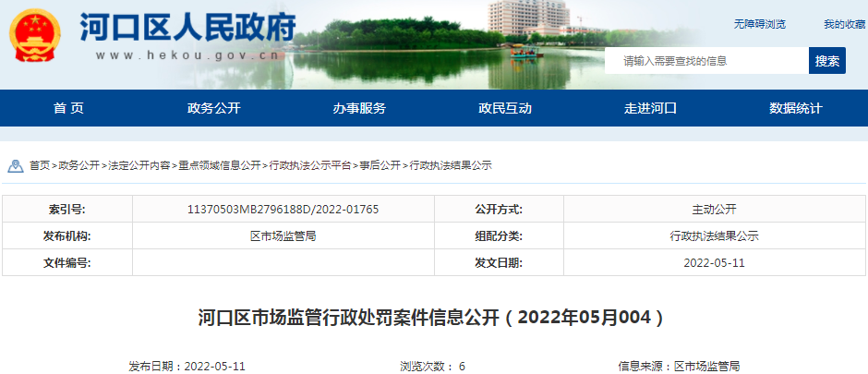Click 政务公开 in the breadcrumb trail

coord(78,165)
